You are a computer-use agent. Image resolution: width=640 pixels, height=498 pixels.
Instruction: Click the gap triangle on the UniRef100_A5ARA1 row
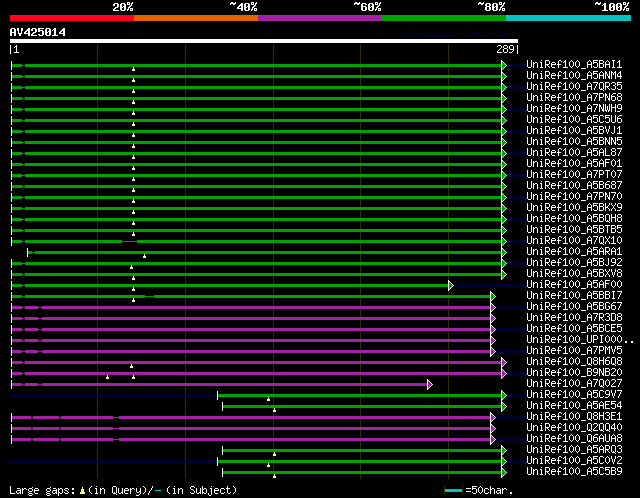[144, 255]
